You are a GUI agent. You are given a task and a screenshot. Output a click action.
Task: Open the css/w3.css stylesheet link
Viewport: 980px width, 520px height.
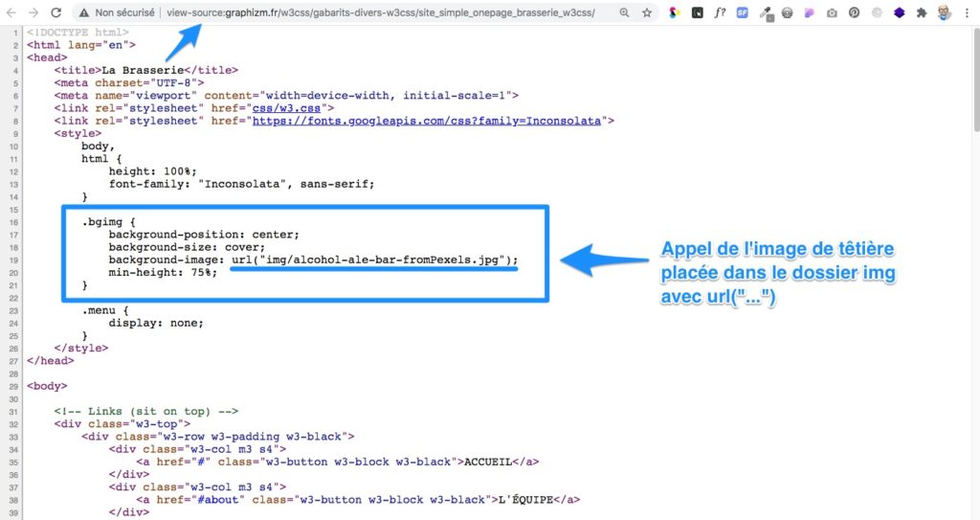pyautogui.click(x=286, y=108)
